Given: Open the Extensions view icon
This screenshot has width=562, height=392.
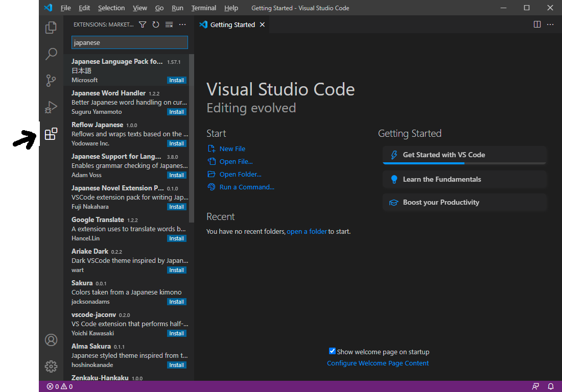Looking at the screenshot, I should coord(51,134).
